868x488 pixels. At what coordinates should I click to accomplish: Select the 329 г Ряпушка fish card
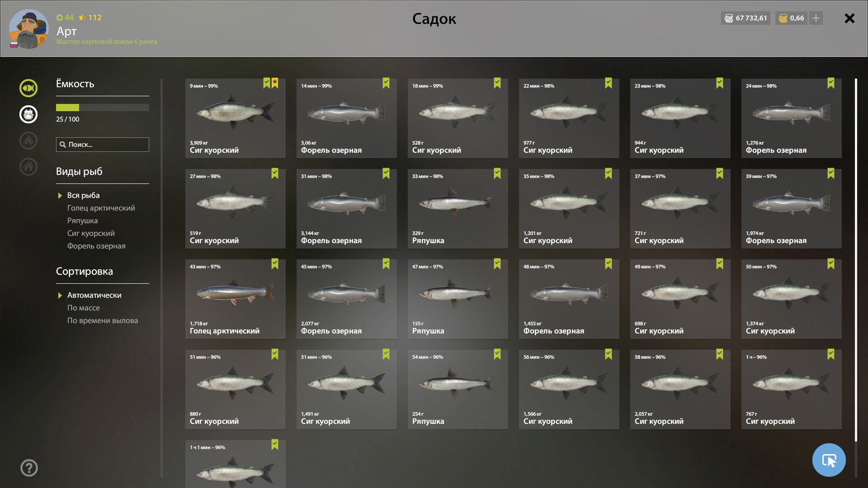[458, 209]
